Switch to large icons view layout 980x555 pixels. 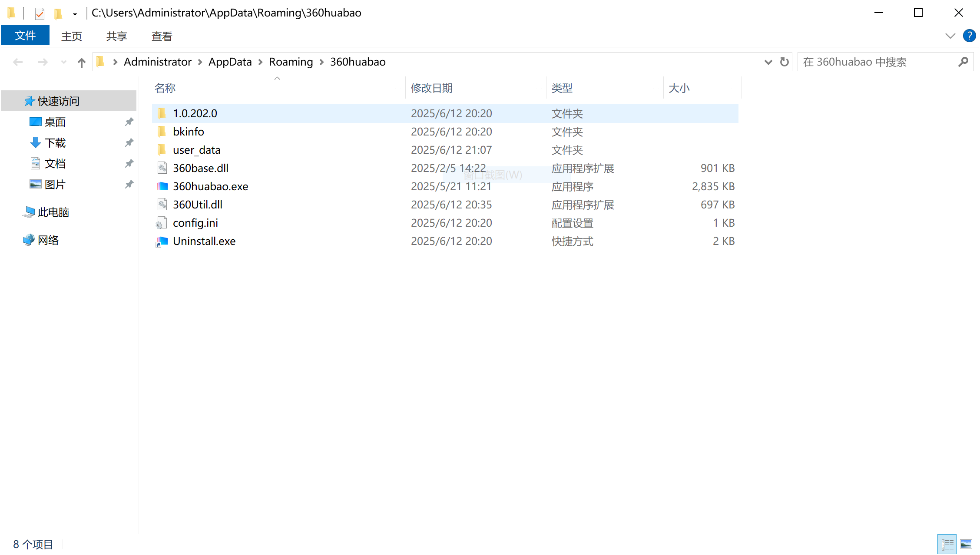[x=966, y=544]
